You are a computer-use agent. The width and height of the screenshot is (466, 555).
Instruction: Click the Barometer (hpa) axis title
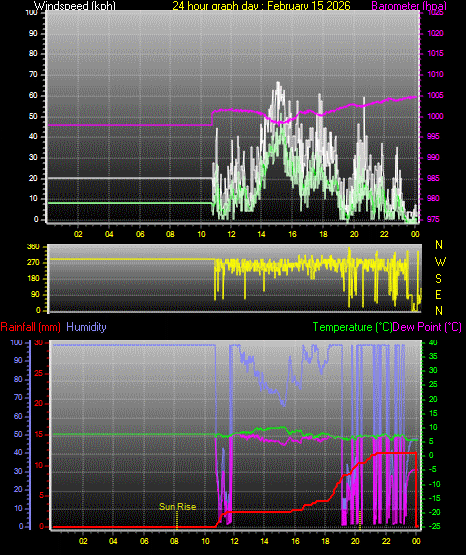tap(409, 6)
